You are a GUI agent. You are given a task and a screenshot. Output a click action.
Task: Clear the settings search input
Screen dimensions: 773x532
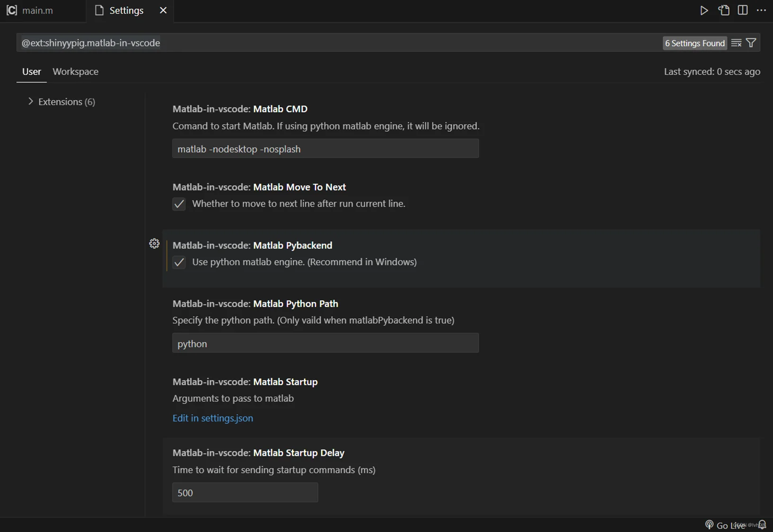tap(736, 43)
